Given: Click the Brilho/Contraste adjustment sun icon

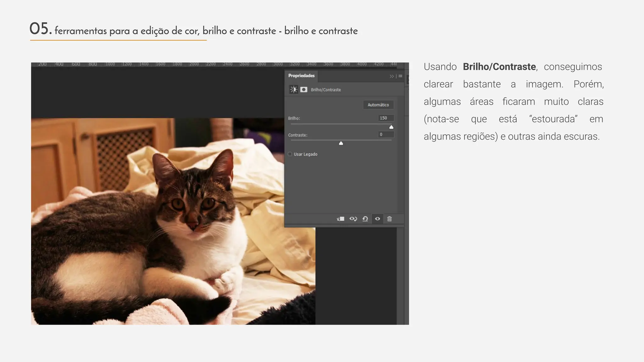Looking at the screenshot, I should [293, 90].
